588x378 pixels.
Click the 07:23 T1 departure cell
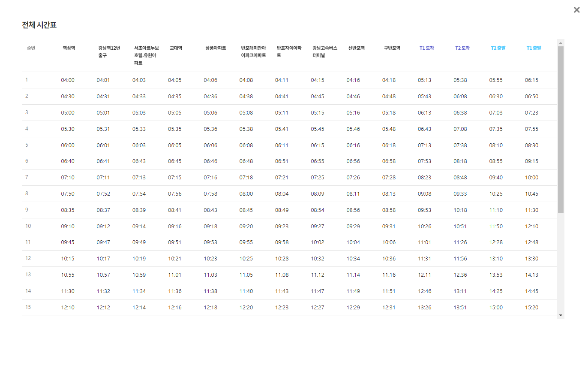pyautogui.click(x=532, y=113)
